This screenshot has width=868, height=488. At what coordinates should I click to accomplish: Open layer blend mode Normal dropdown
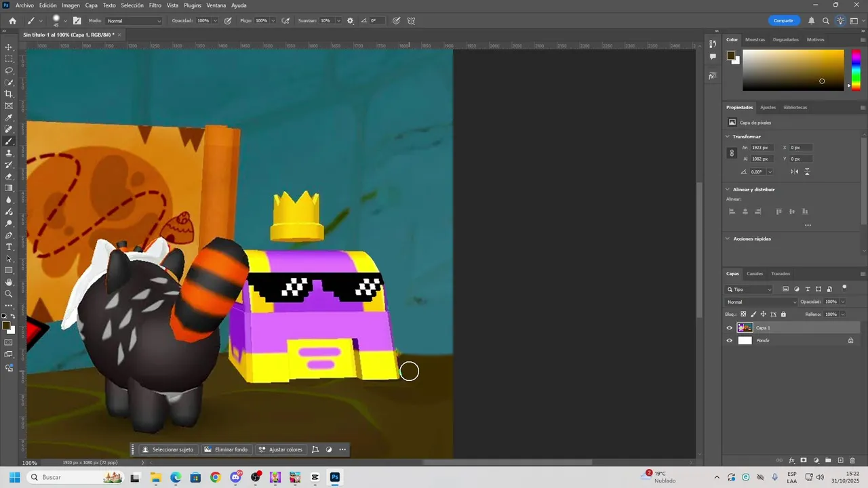pyautogui.click(x=762, y=302)
